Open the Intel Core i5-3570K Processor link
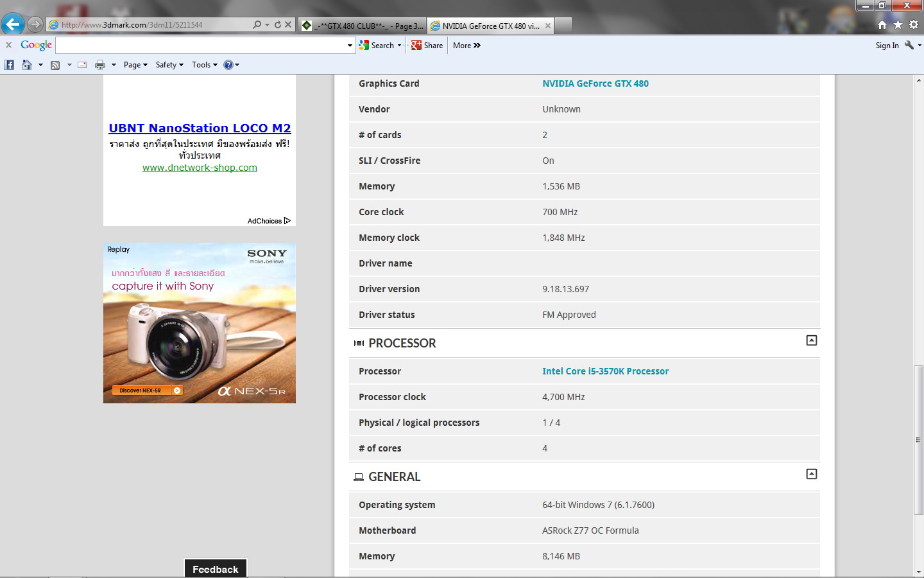This screenshot has width=924, height=578. tap(605, 371)
